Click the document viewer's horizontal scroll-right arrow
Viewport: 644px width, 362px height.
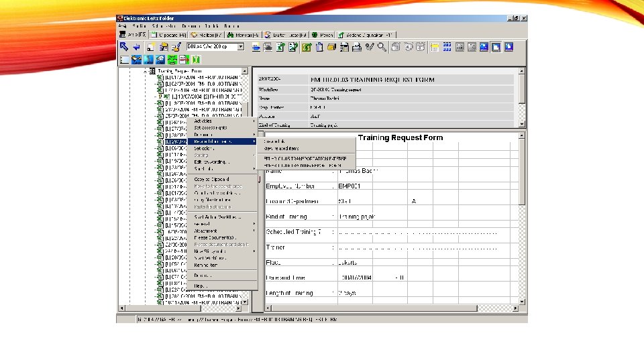[515, 308]
